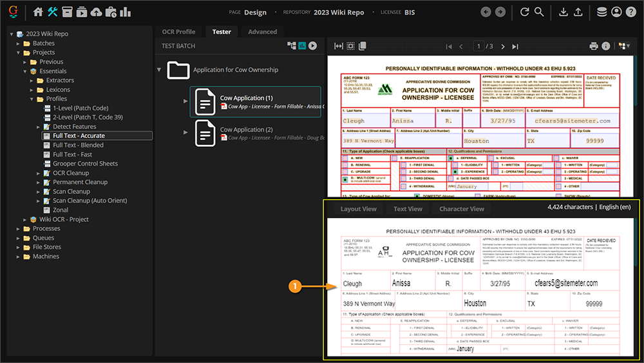Open the bar chart Stats page icon
Screen dimensions: 644x363
tap(125, 12)
